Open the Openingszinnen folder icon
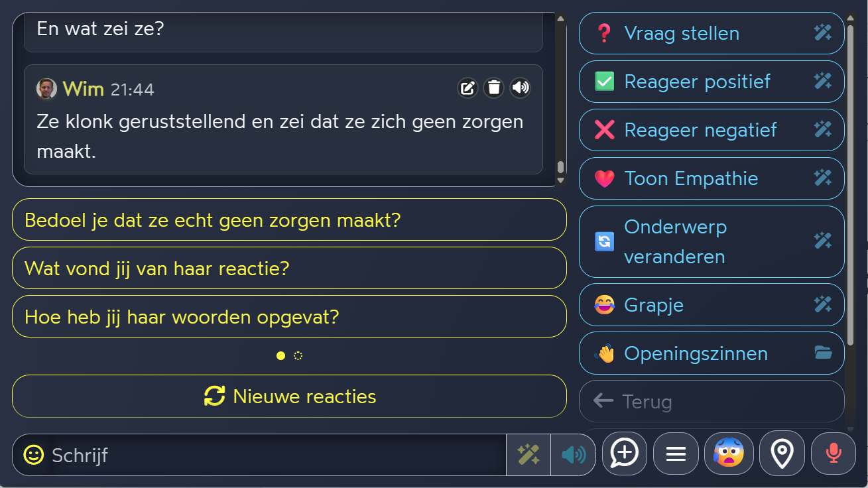 coord(823,353)
